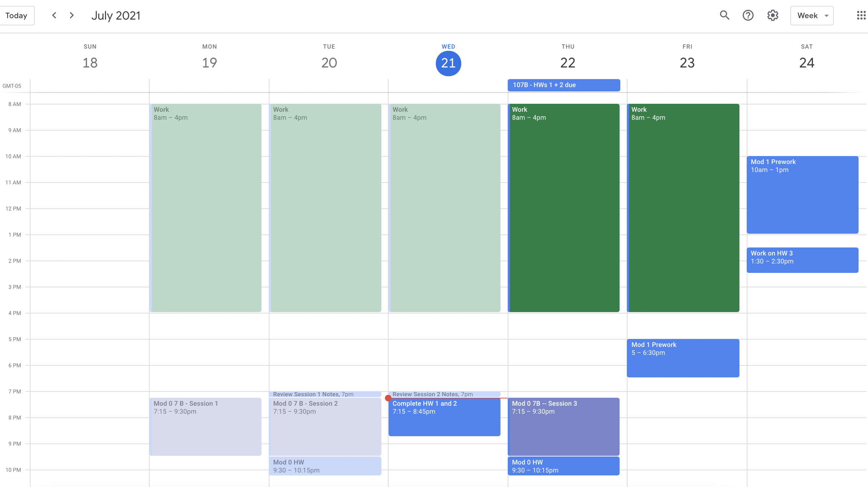Open Monday's Mod 0 7 B Session 1
This screenshot has width=868, height=487.
tap(206, 426)
